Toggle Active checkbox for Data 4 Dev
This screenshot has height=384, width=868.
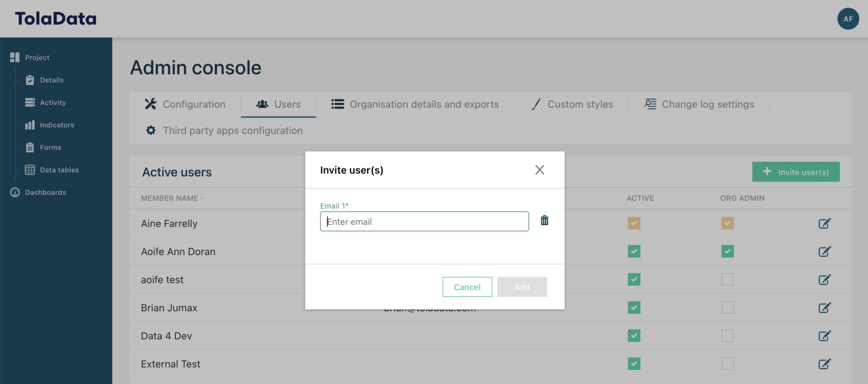click(634, 336)
